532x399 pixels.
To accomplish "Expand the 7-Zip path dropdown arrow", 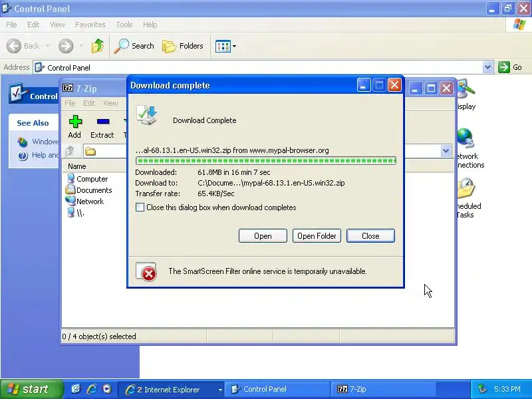I will click(446, 151).
